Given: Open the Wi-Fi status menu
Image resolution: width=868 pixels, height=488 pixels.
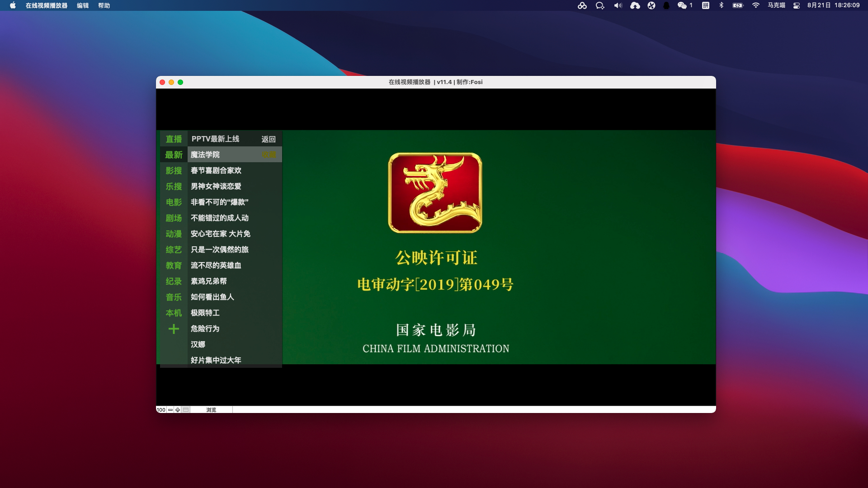Looking at the screenshot, I should tap(756, 5).
